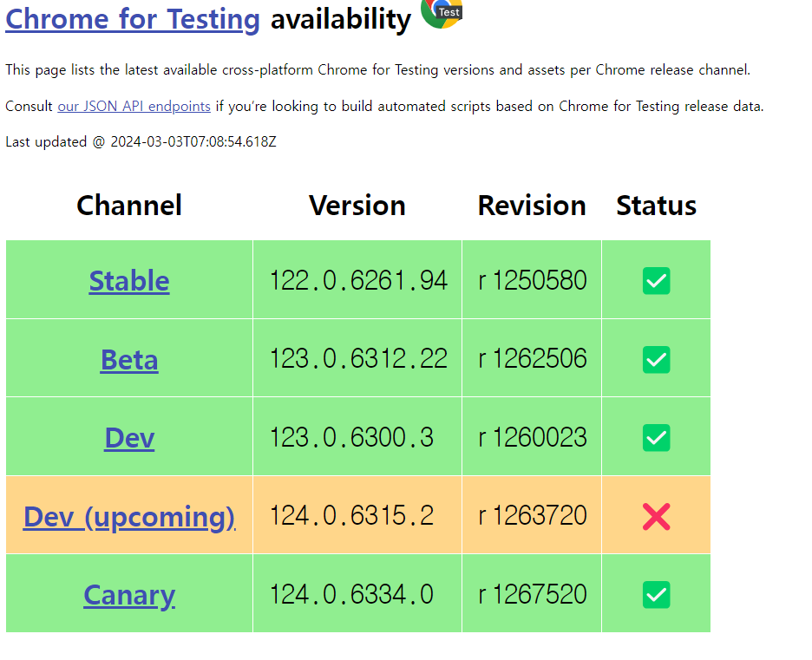Viewport: 812px width, 660px height.
Task: Select version 122.0.6261.94 cell
Action: click(358, 280)
